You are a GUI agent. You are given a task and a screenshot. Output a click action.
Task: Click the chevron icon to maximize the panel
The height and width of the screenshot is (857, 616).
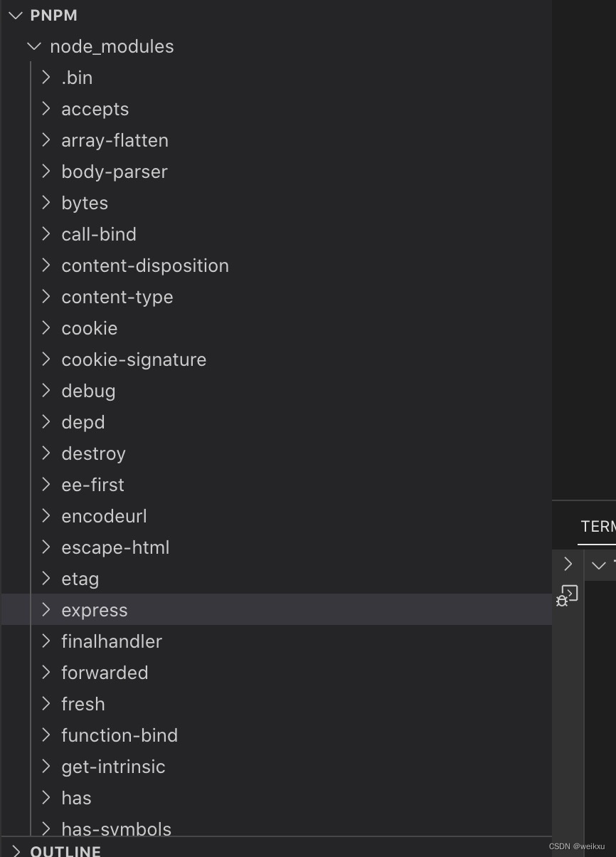tap(568, 564)
